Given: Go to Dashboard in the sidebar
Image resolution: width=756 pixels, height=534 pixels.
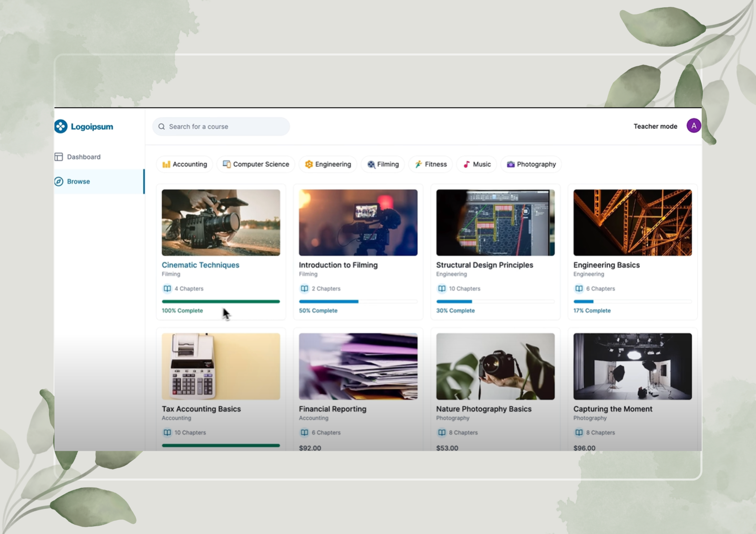Looking at the screenshot, I should pyautogui.click(x=84, y=157).
